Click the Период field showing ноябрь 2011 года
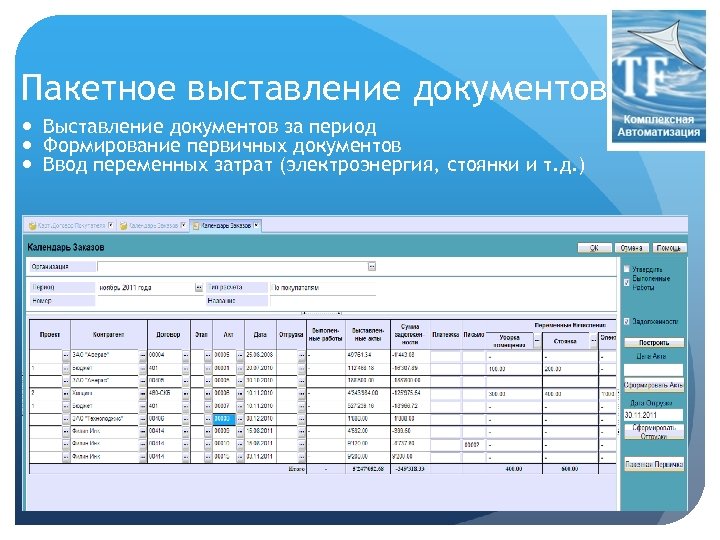The width and height of the screenshot is (720, 540). click(146, 288)
